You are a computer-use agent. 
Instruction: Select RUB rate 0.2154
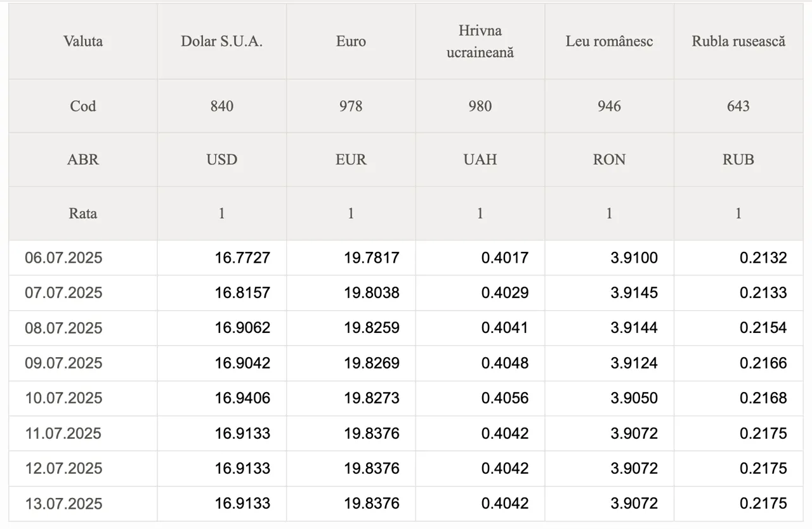point(763,328)
